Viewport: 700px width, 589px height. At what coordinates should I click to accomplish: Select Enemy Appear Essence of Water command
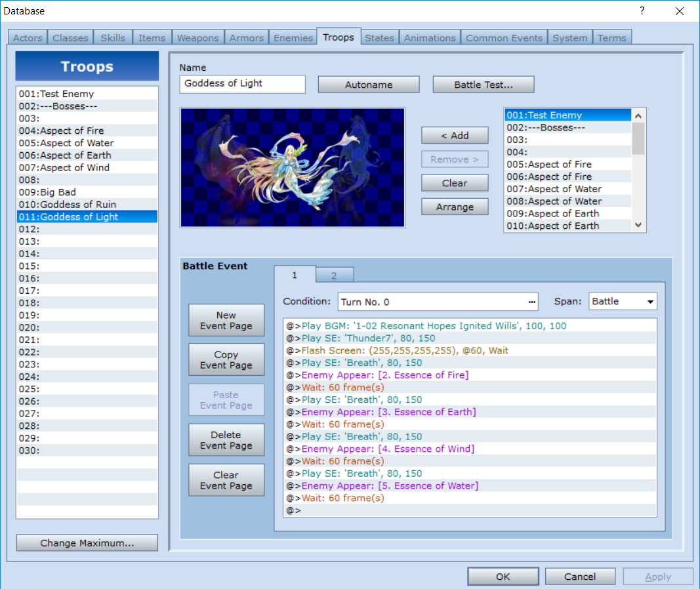tap(470, 486)
